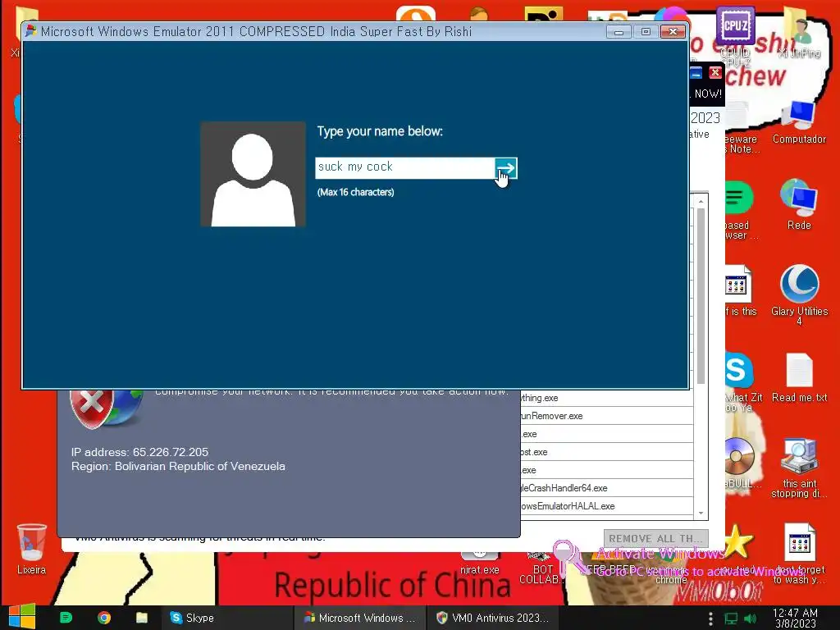The height and width of the screenshot is (630, 840).
Task: Switch to Microsoft Windows taskbar item
Action: click(360, 618)
